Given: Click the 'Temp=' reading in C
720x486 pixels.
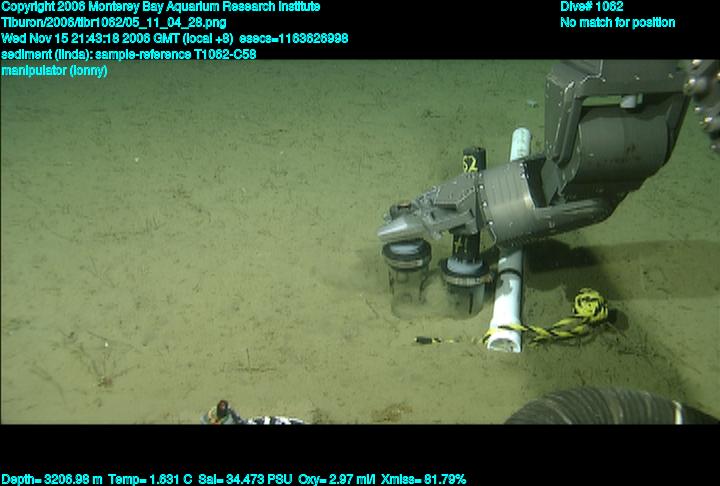Looking at the screenshot, I should (150, 479).
